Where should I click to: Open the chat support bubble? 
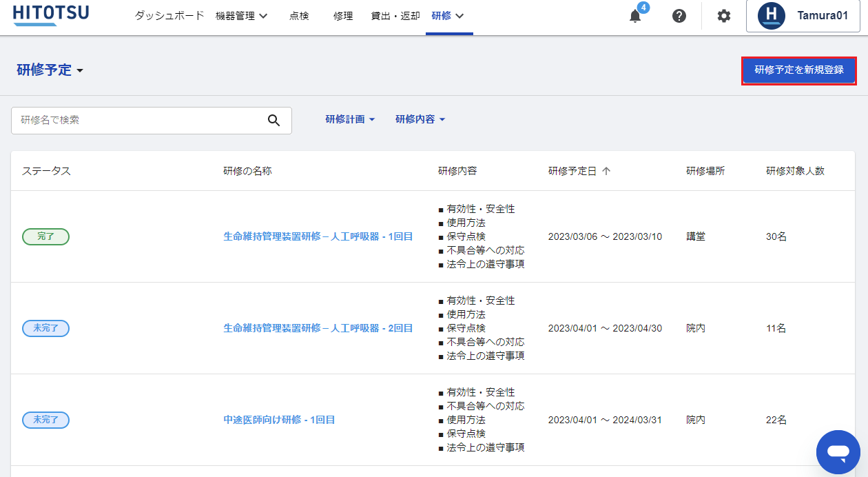[838, 452]
